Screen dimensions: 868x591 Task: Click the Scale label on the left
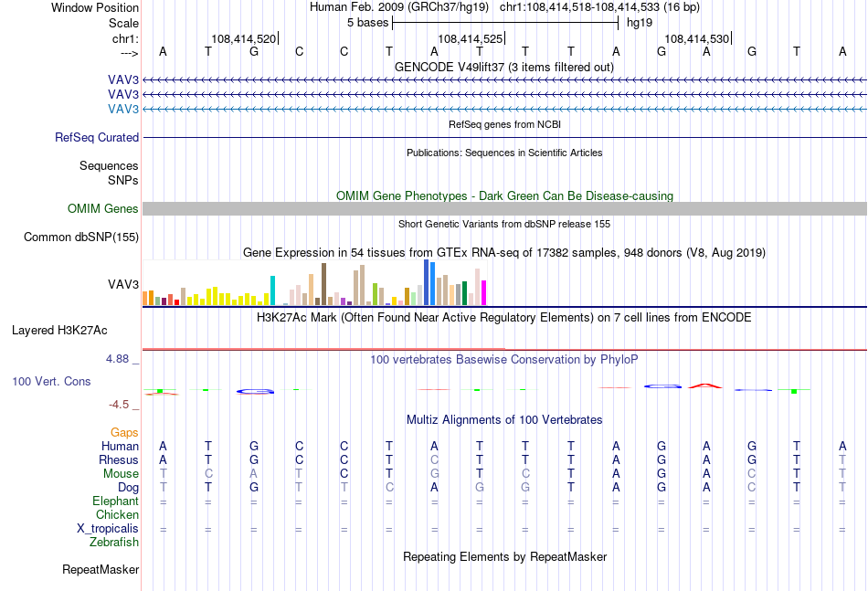click(123, 23)
